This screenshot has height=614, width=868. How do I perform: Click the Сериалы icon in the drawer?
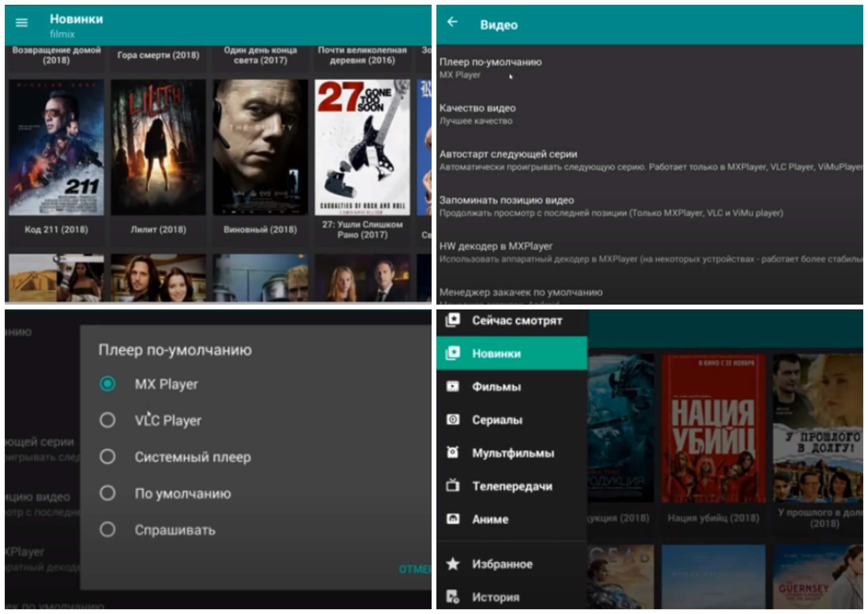pos(453,419)
